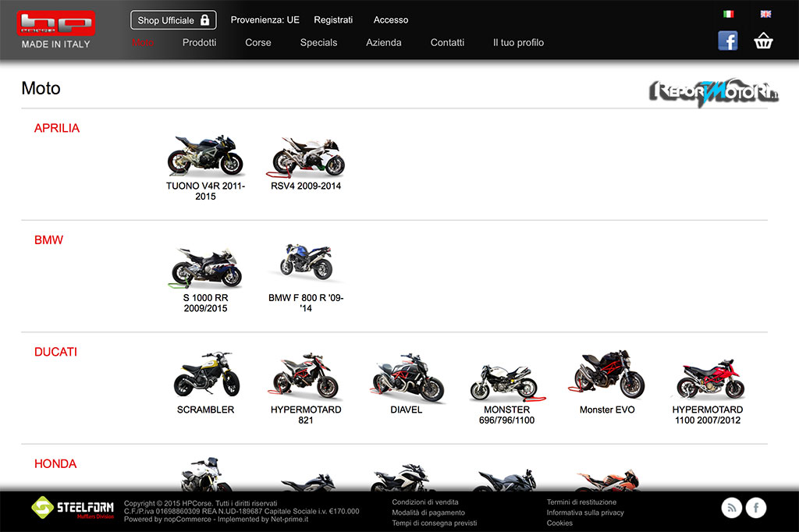Open the Informativa sulla privacy link

pyautogui.click(x=585, y=512)
